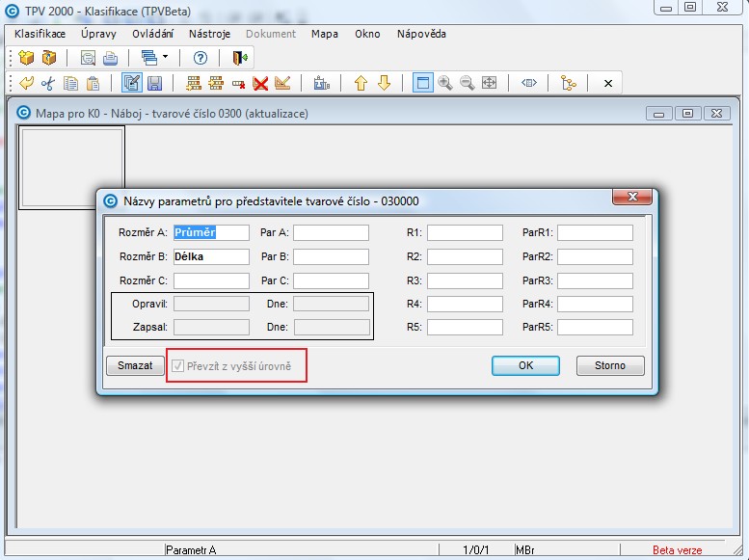This screenshot has width=749, height=560.
Task: Click the floppy disk save icon
Action: pyautogui.click(x=154, y=83)
